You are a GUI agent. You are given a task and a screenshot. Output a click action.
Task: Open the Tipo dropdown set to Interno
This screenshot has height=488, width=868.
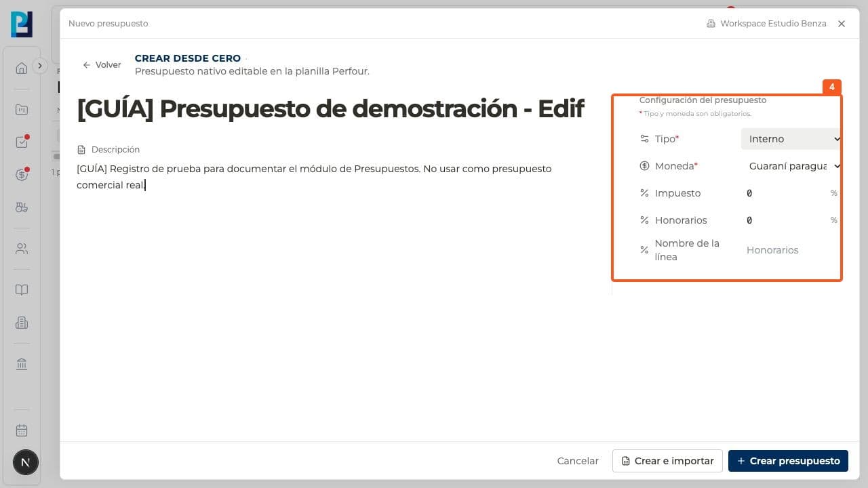point(791,139)
